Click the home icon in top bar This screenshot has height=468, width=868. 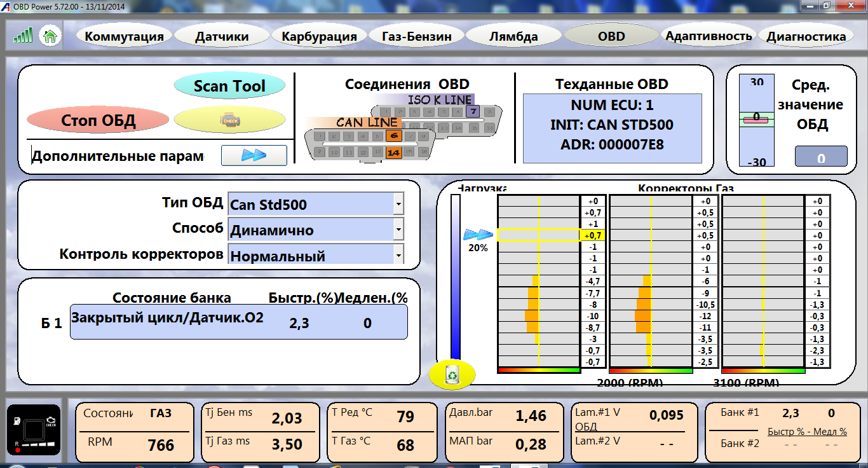click(50, 36)
